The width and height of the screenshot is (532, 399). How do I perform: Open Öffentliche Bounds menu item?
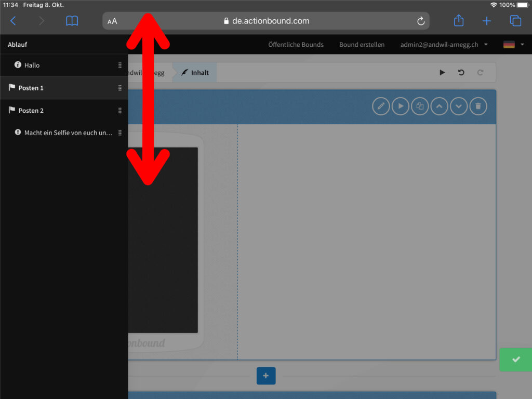pos(296,45)
